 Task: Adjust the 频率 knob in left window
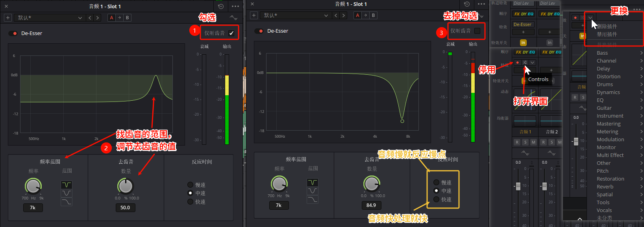coord(33,186)
